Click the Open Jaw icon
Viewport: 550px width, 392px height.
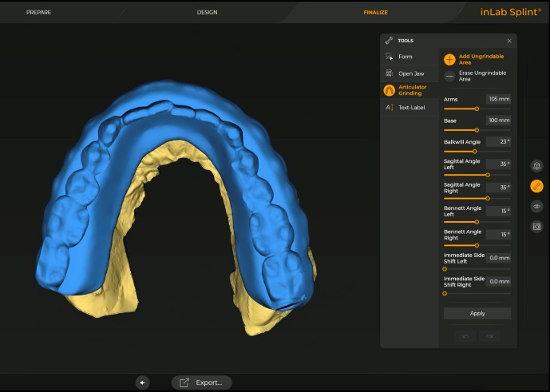389,73
